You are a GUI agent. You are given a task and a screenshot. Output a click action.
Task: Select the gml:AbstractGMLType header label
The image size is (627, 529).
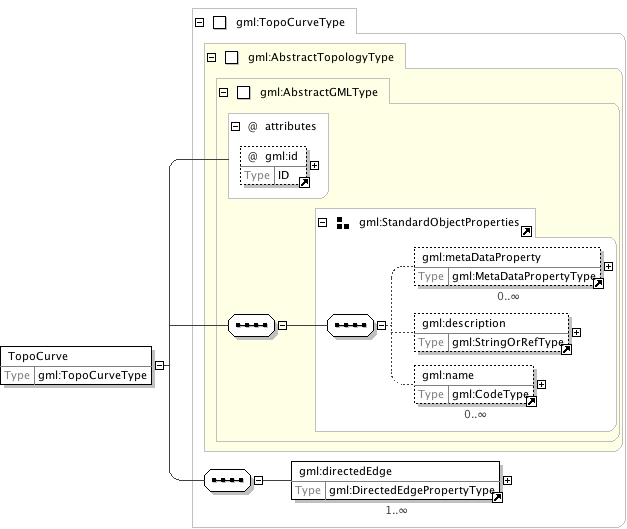point(319,93)
